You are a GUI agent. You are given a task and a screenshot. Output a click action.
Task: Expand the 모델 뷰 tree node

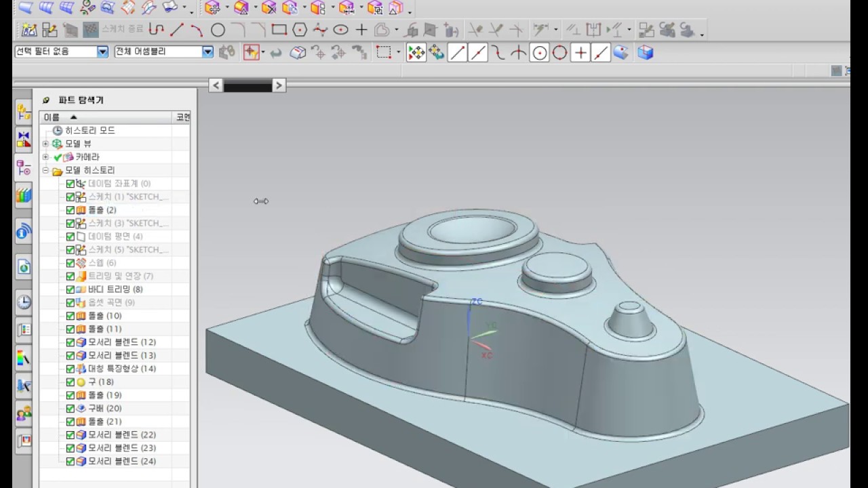(45, 144)
